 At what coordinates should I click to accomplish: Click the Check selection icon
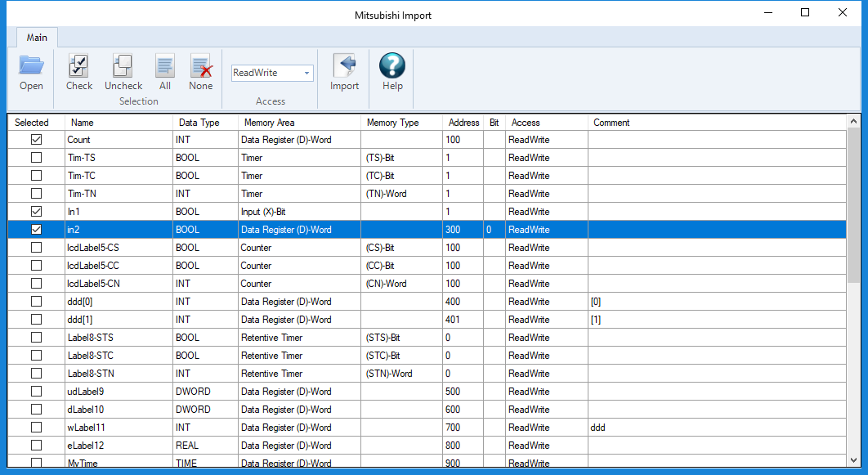click(x=78, y=66)
